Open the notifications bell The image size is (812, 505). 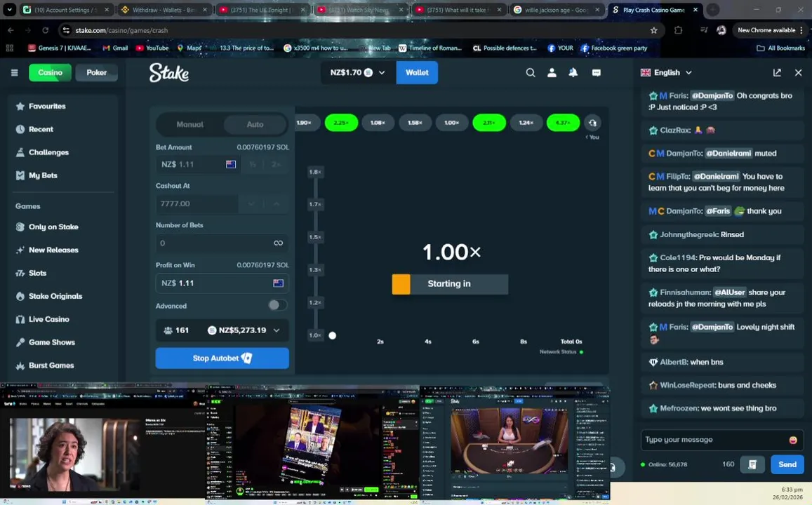pyautogui.click(x=573, y=72)
